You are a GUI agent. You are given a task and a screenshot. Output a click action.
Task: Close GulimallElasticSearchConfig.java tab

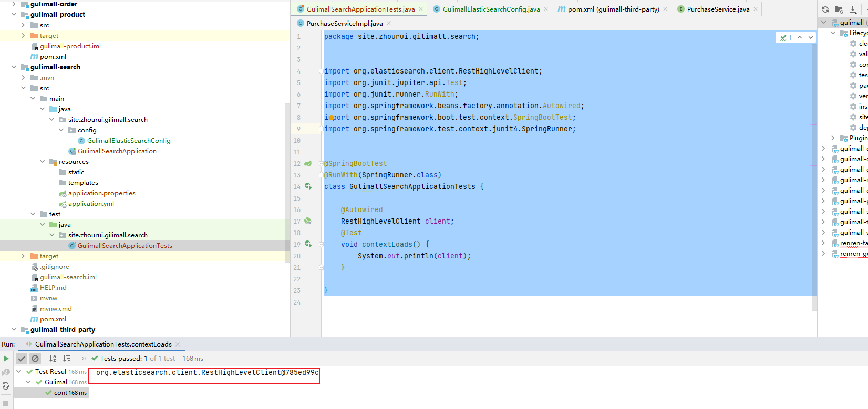pos(546,9)
